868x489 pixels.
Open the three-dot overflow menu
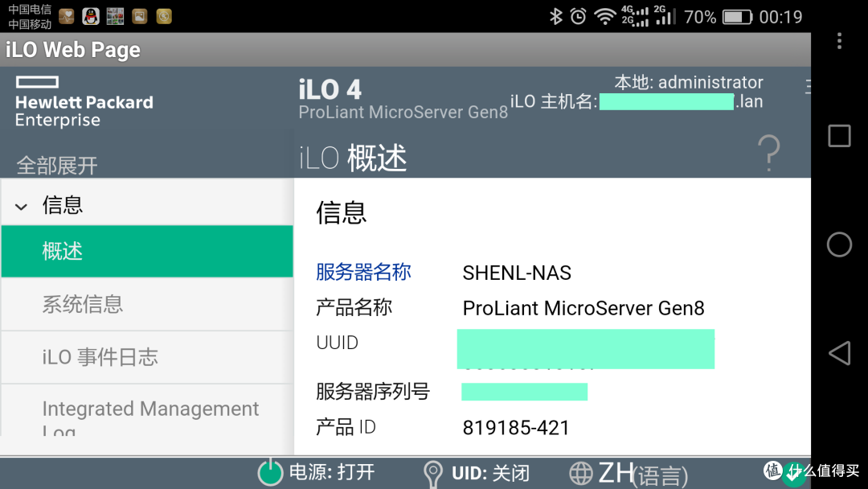click(839, 40)
